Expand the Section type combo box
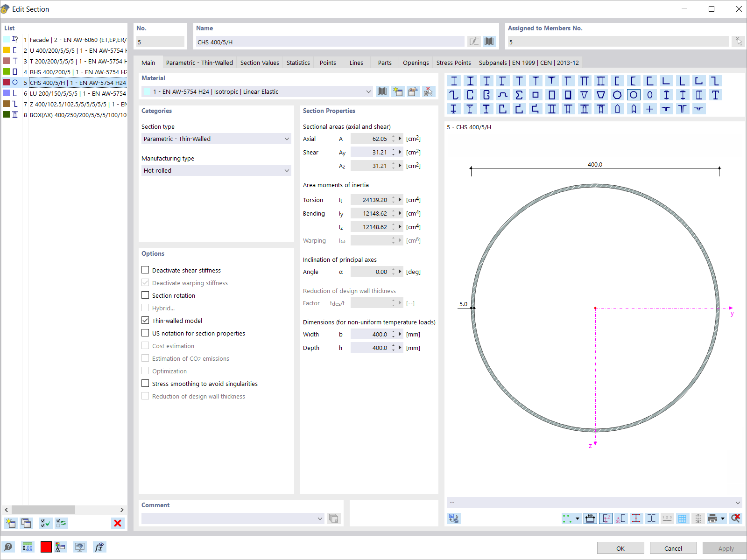747x560 pixels. tap(286, 139)
